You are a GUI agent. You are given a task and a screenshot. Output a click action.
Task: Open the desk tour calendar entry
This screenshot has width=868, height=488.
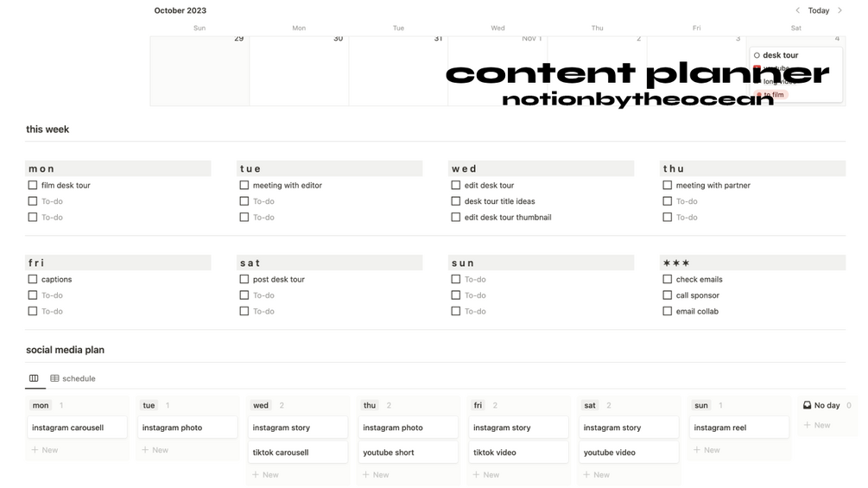(x=780, y=55)
